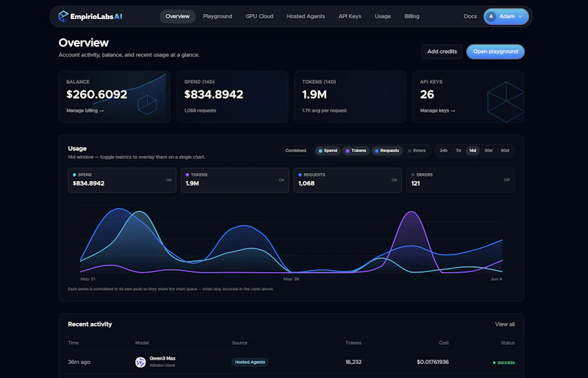This screenshot has width=588, height=378.
Task: Go to the GPU Cloud tab
Action: coord(259,16)
